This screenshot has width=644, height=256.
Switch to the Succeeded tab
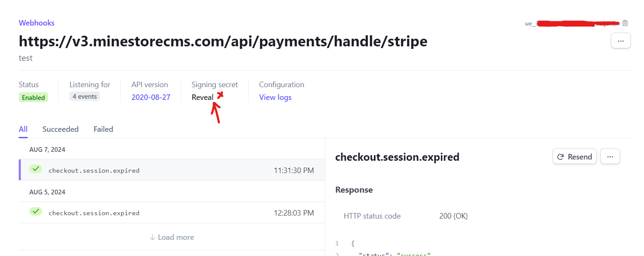click(x=60, y=129)
